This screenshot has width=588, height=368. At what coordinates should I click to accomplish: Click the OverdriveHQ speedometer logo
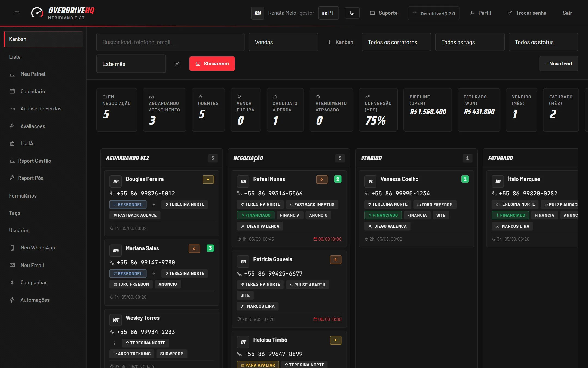click(37, 13)
